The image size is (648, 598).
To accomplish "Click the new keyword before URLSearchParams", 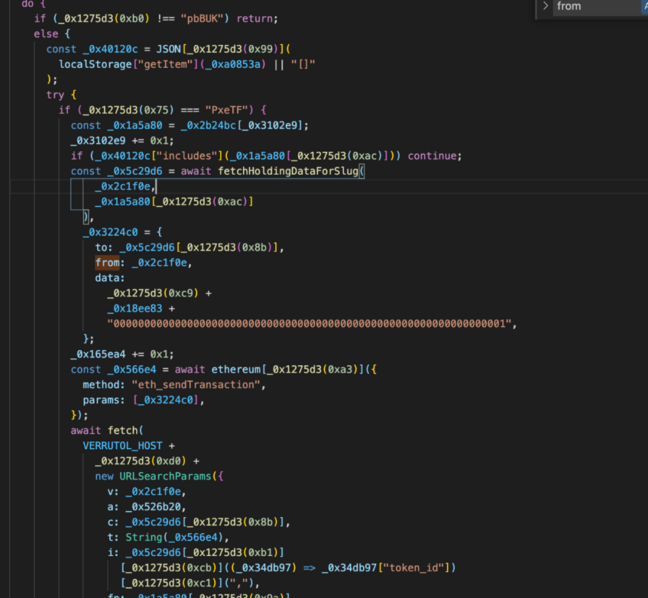I will [x=104, y=476].
